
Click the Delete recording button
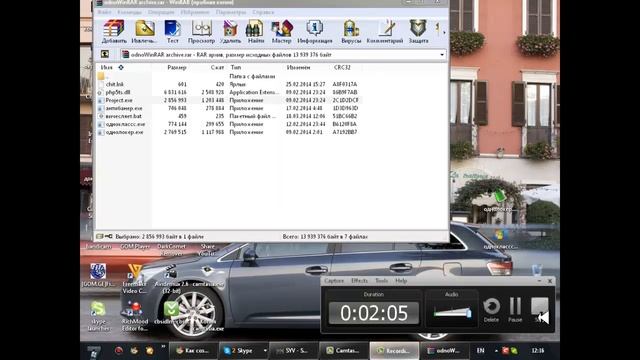pos(491,310)
